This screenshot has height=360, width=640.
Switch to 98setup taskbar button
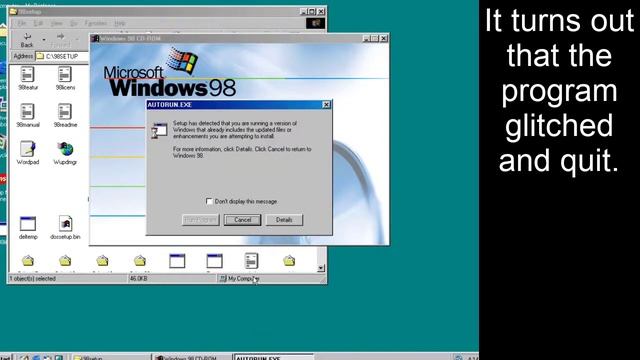click(110, 357)
